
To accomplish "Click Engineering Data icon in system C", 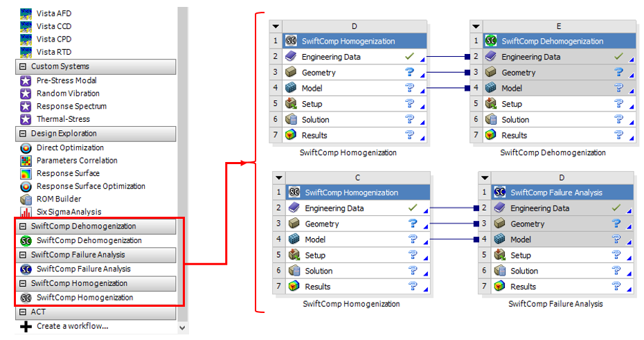I will pyautogui.click(x=294, y=208).
